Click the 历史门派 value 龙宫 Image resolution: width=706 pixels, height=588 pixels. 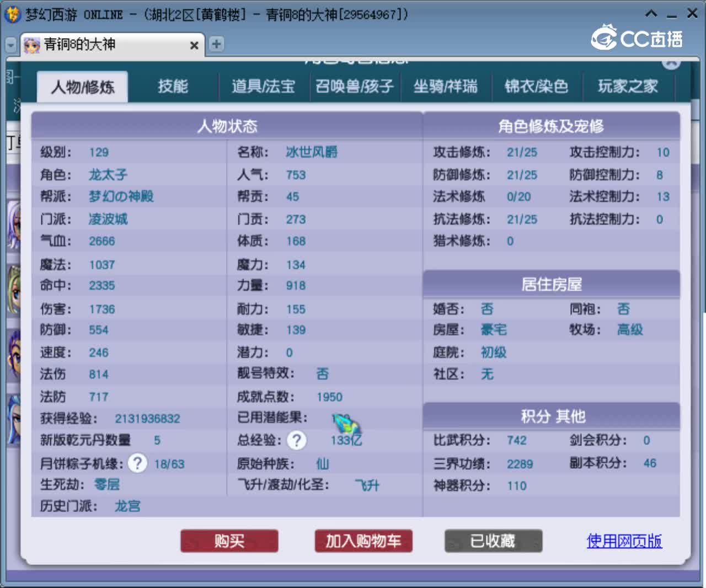click(127, 506)
